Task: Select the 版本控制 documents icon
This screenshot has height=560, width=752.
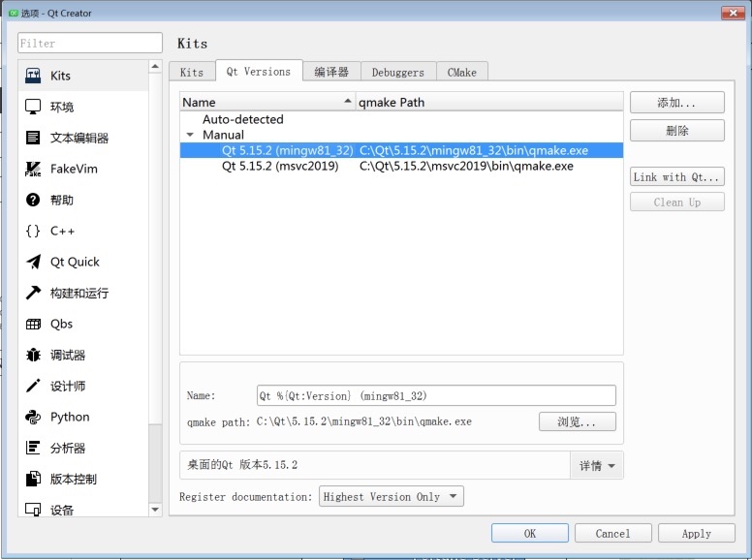Action: [x=33, y=479]
